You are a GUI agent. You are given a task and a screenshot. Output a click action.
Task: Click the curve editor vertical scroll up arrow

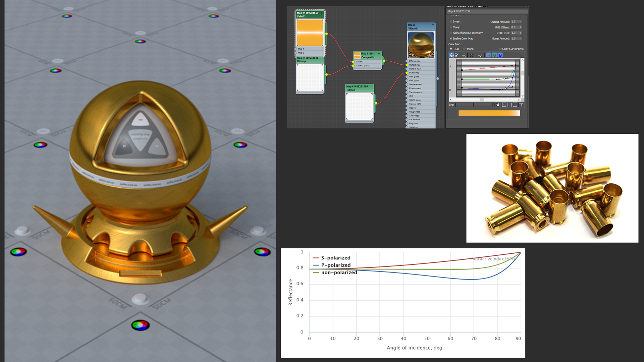coord(522,60)
